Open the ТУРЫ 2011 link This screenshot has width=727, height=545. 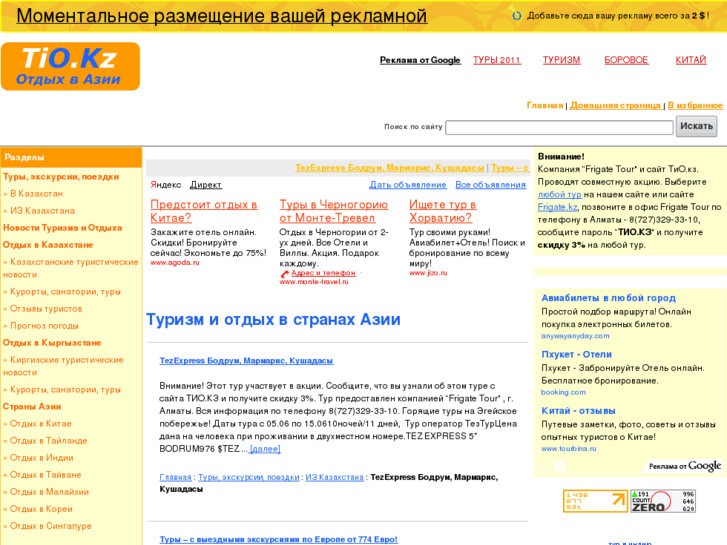[x=497, y=60]
